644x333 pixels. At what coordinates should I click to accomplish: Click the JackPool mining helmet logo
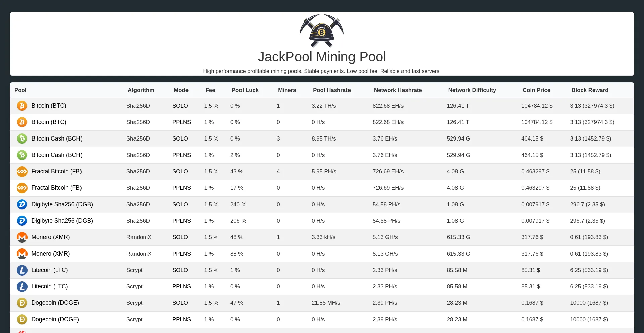(x=321, y=31)
